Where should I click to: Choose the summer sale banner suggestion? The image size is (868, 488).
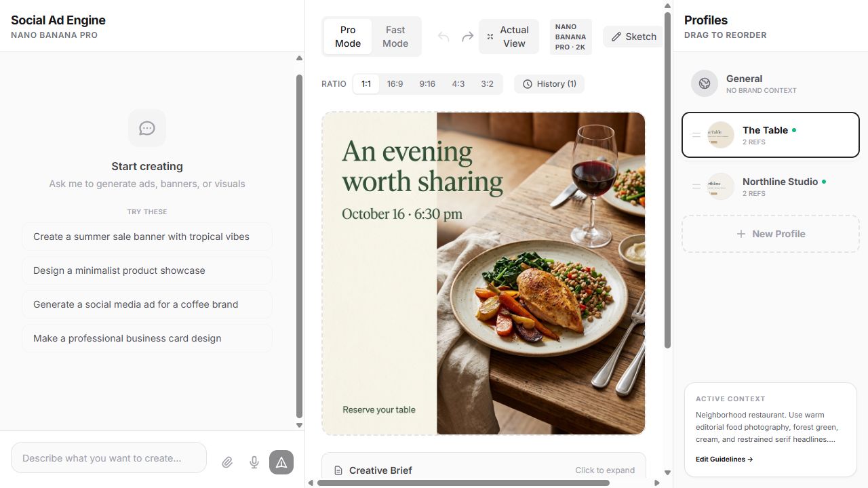tap(147, 237)
